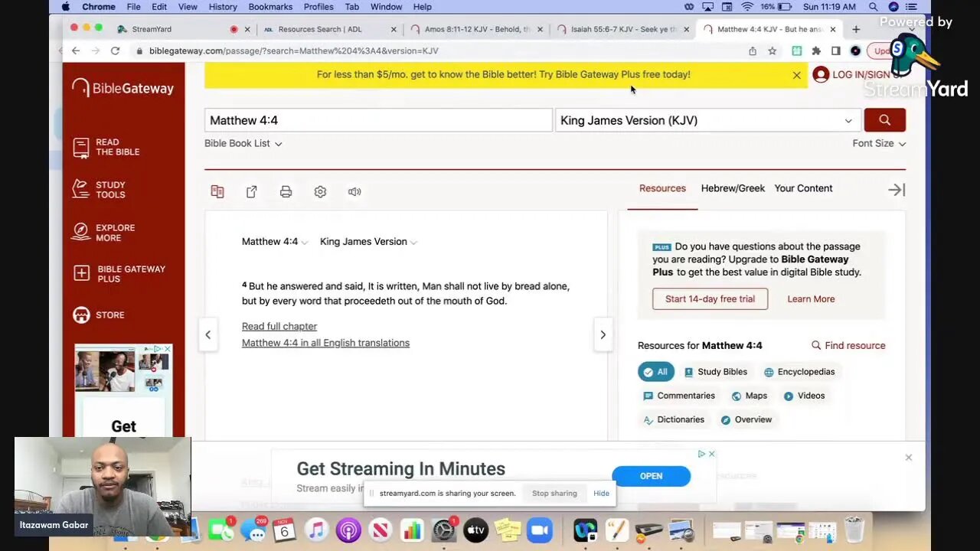Hide the screen sharing notice
The height and width of the screenshot is (551, 980).
[x=601, y=494]
